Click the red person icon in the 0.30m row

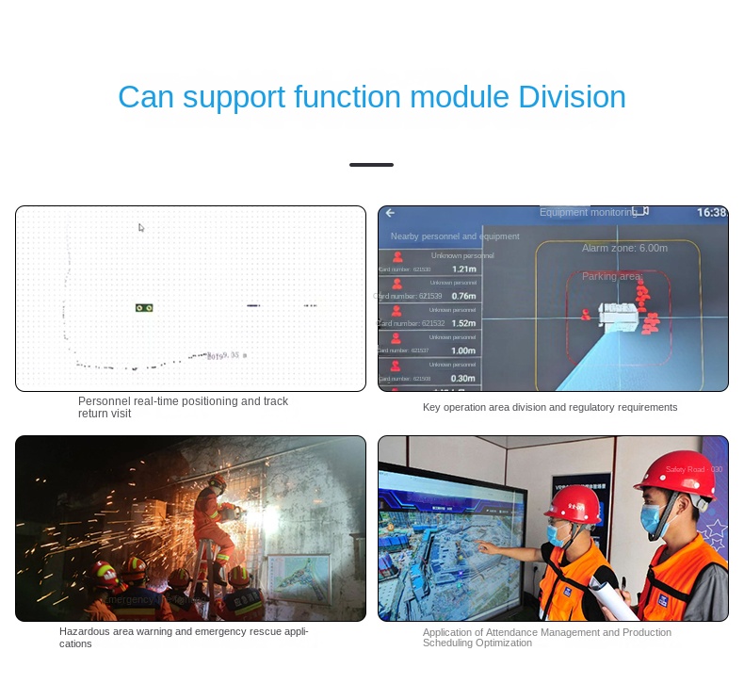(x=396, y=366)
